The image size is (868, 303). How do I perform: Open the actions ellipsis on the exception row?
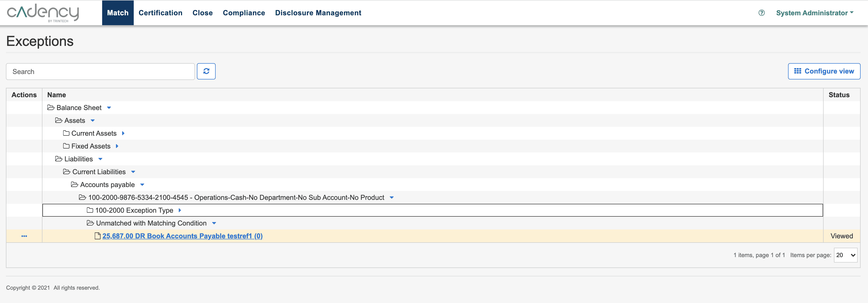coord(24,236)
